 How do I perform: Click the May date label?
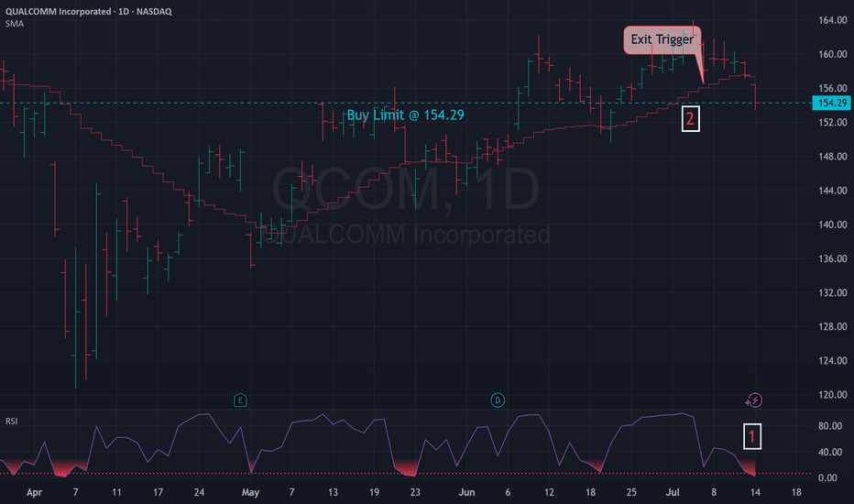click(250, 493)
